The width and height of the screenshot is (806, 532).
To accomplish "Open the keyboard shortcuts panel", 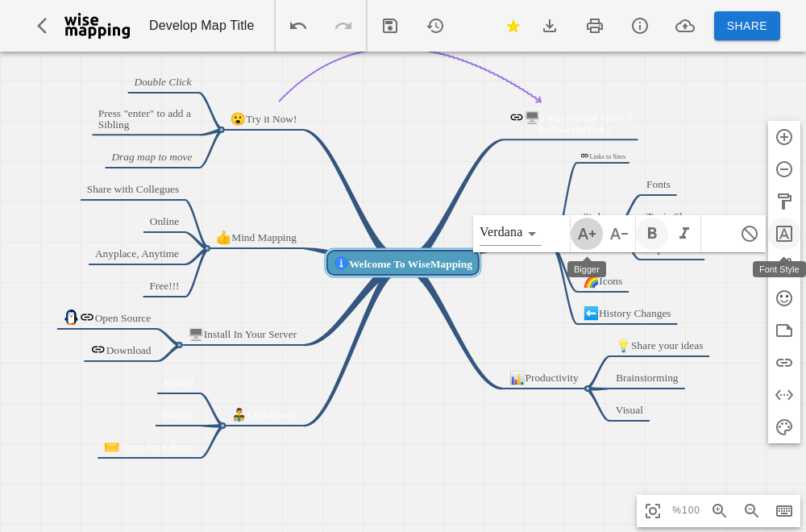I will pyautogui.click(x=784, y=510).
